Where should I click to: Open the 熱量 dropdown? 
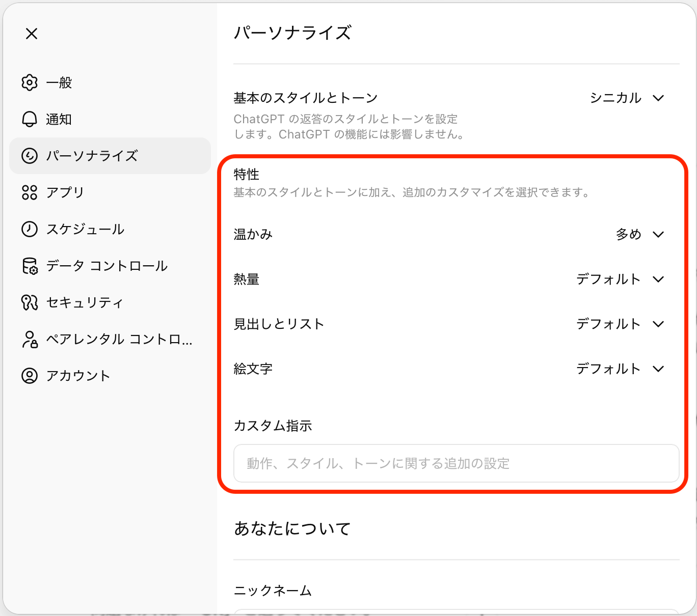click(x=620, y=279)
